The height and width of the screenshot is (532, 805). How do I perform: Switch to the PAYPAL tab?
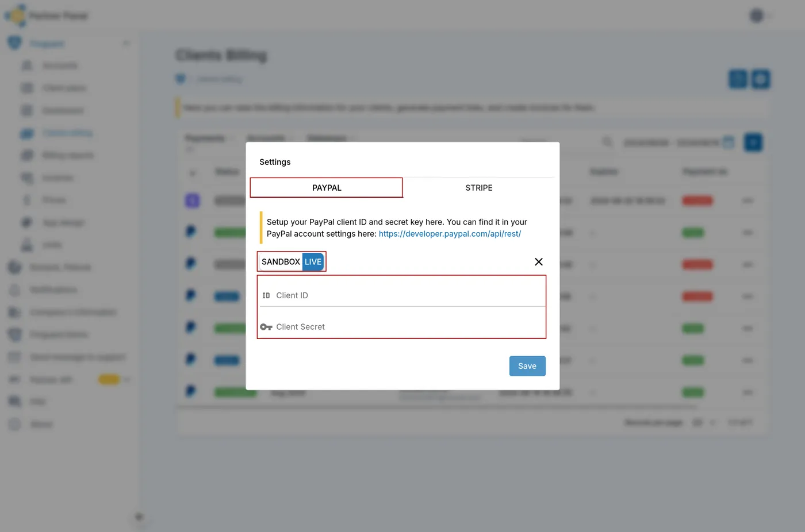(x=327, y=188)
